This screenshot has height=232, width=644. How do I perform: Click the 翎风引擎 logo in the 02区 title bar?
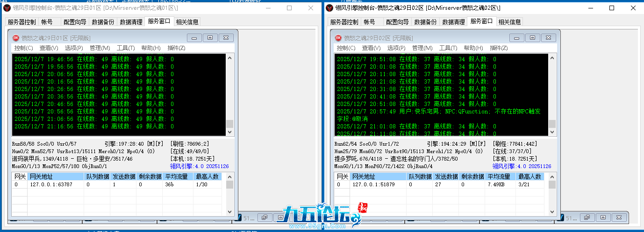tap(329, 8)
